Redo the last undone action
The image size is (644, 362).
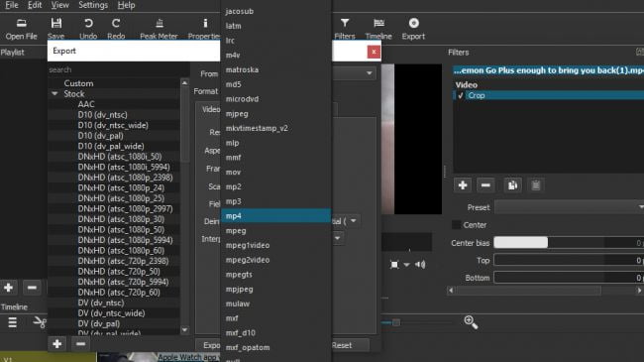116,29
